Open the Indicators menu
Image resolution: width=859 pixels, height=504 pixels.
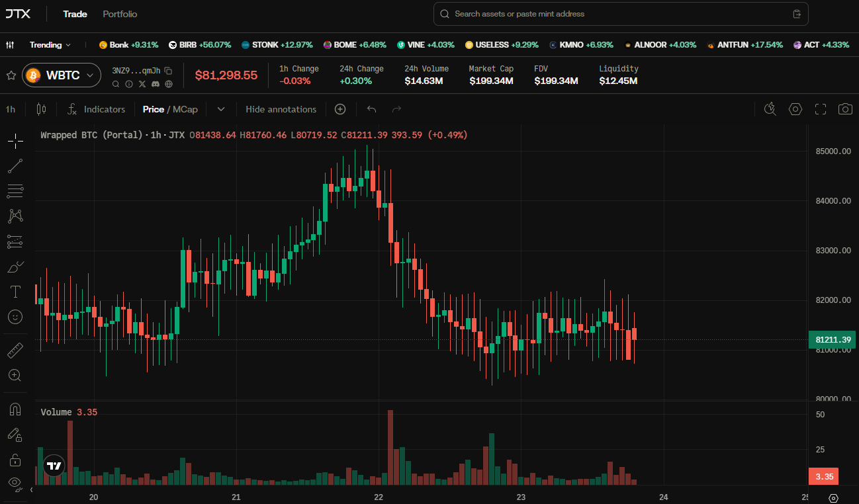(x=96, y=109)
